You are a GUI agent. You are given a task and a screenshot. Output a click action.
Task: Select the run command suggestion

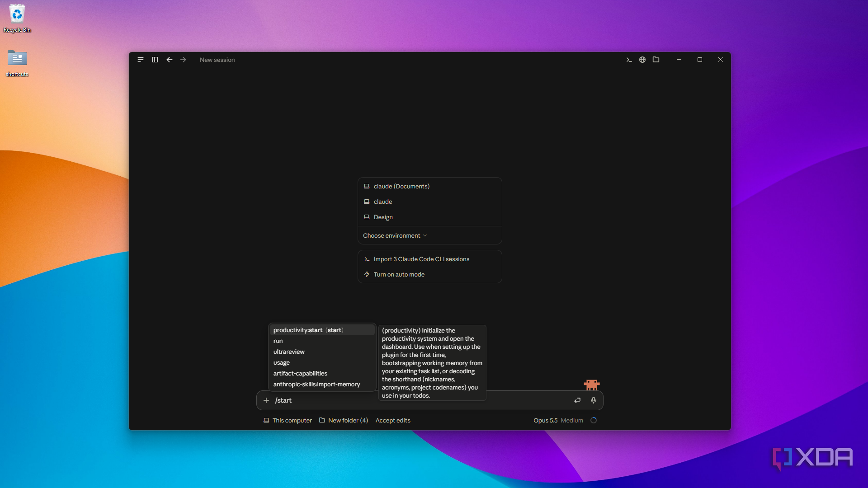tap(322, 341)
